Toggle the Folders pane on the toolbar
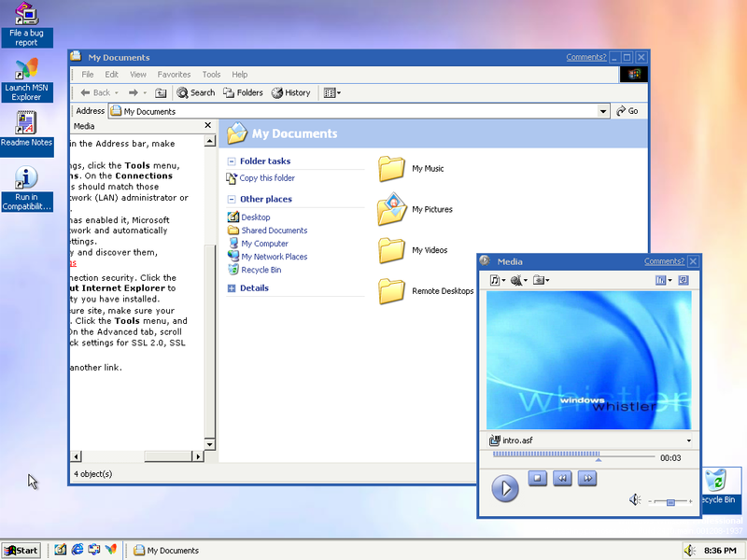The image size is (747, 560). (242, 92)
